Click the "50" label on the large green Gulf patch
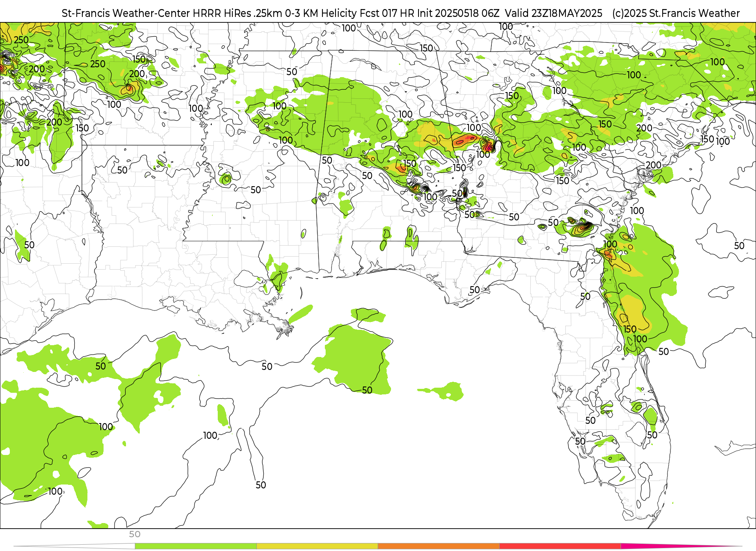756x551 pixels. pos(367,390)
